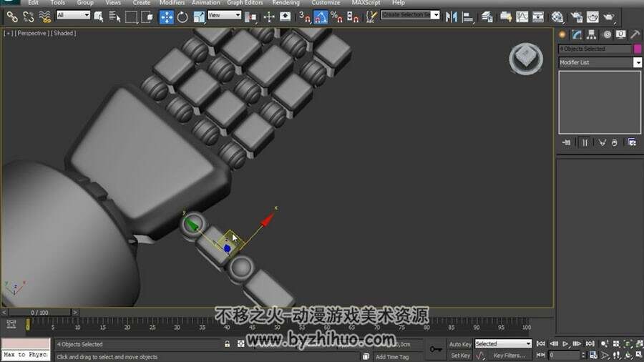The width and height of the screenshot is (644, 362).
Task: Open the Select by Name dialog
Action: click(114, 17)
